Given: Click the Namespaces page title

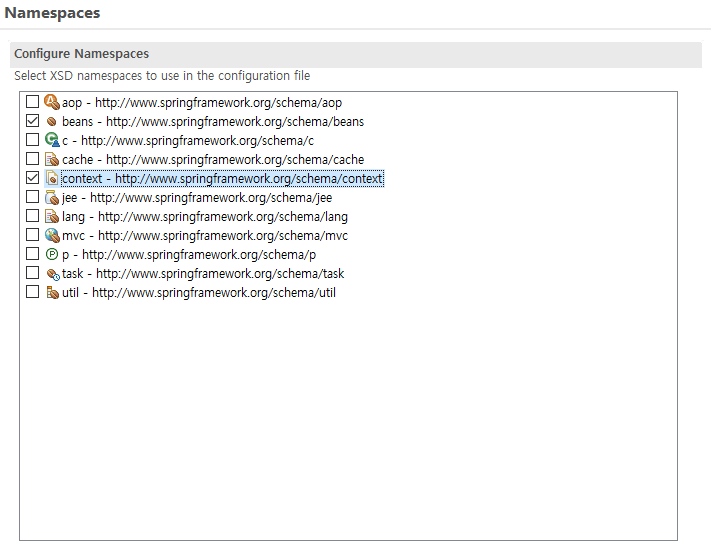Looking at the screenshot, I should pyautogui.click(x=52, y=13).
